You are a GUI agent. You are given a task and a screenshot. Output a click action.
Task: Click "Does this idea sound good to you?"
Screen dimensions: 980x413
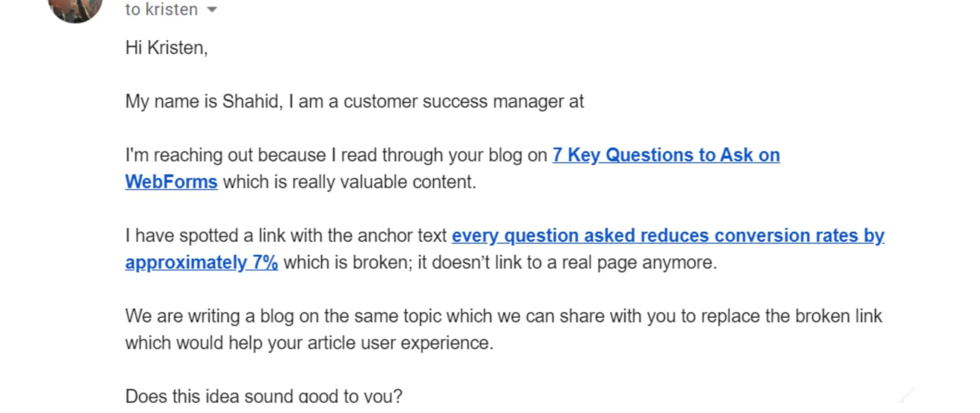(x=263, y=397)
